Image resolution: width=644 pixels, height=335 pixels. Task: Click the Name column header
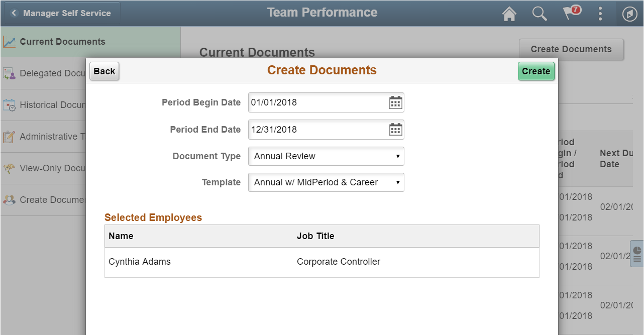[121, 236]
